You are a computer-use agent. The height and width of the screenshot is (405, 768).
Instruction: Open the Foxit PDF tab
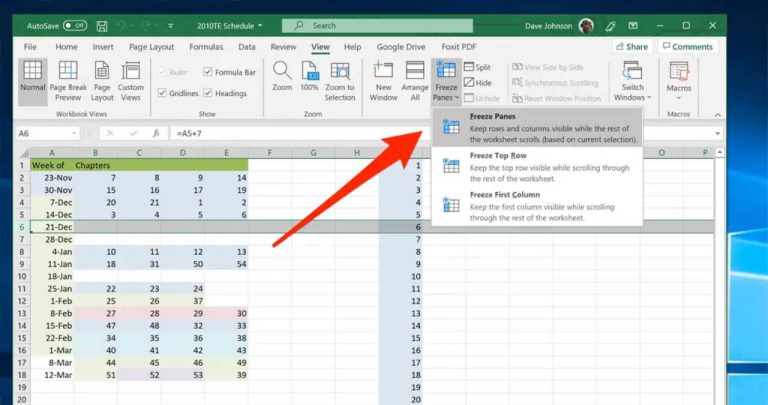pyautogui.click(x=459, y=47)
